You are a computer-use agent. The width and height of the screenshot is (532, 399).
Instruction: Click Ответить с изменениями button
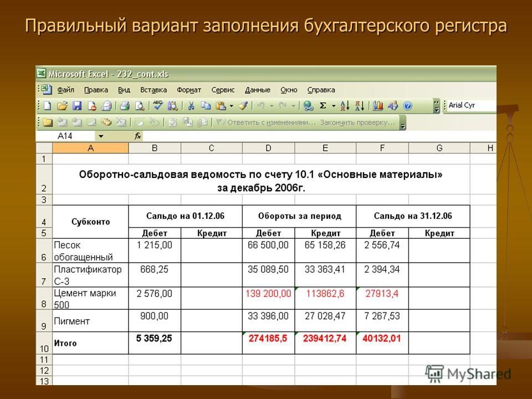click(x=266, y=122)
